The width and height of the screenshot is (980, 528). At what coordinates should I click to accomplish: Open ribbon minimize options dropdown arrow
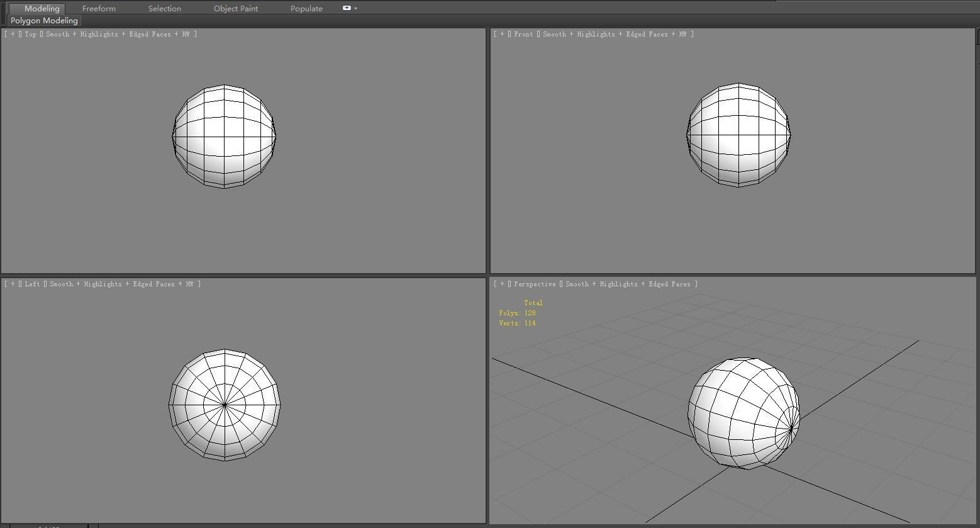coord(356,8)
